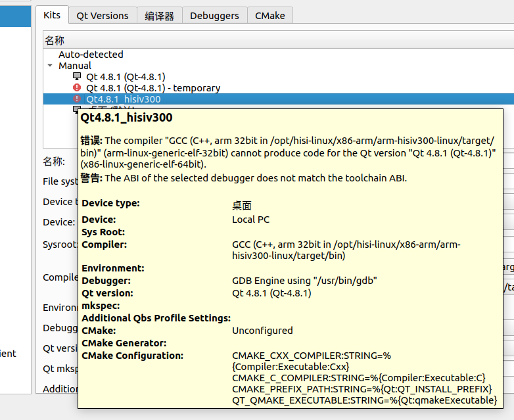Select the Qt4.8.1_hisiv300 kit row
The image size is (514, 420).
(x=124, y=99)
